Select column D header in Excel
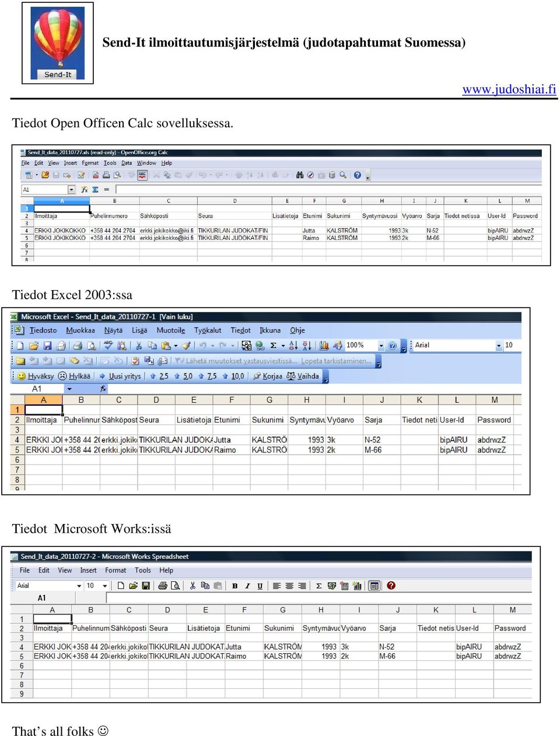Image resolution: width=560 pixels, height=736 pixels. click(x=156, y=400)
